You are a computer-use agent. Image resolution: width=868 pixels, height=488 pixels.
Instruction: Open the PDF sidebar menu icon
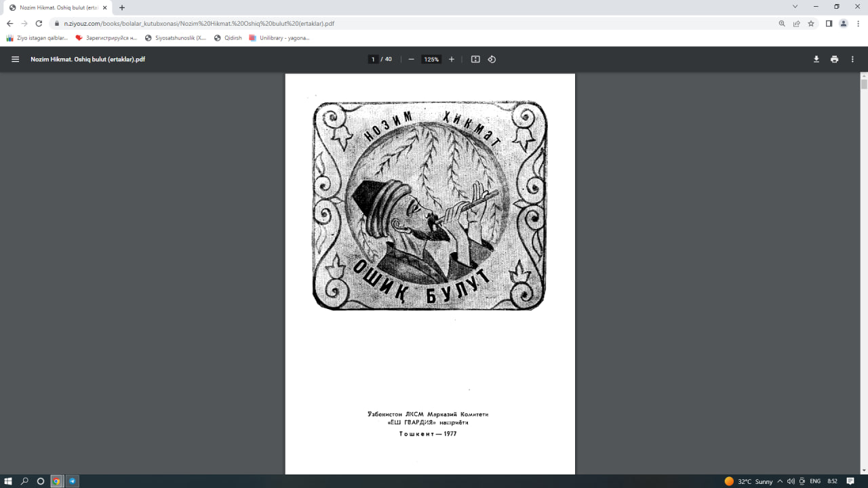(x=15, y=59)
